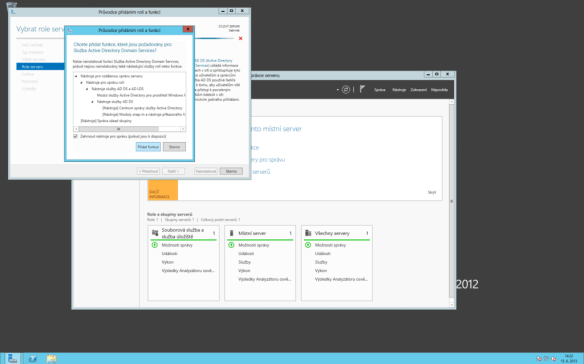Collapse Nástroje služby AD DS a AD LDS
Viewport: 584px width, 364px height.
click(x=87, y=89)
